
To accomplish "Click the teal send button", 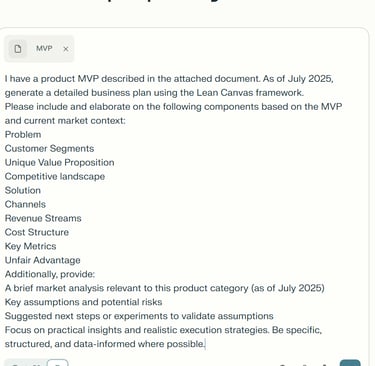I will (350, 363).
